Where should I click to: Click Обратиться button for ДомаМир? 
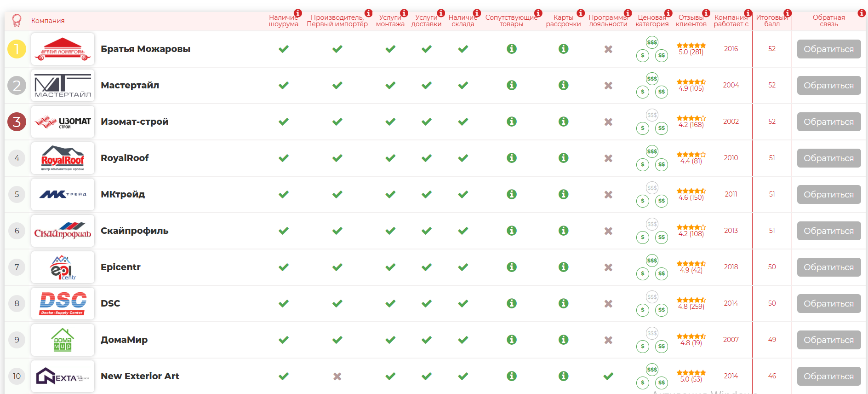click(829, 340)
